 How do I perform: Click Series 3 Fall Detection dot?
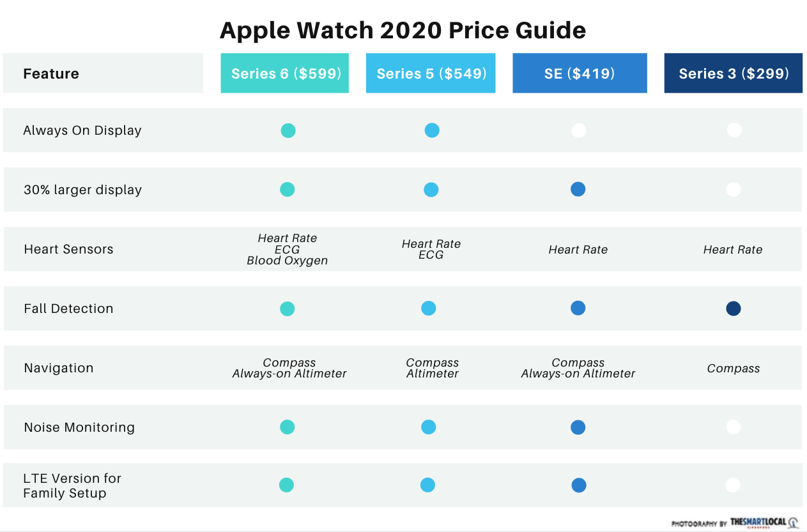734,308
